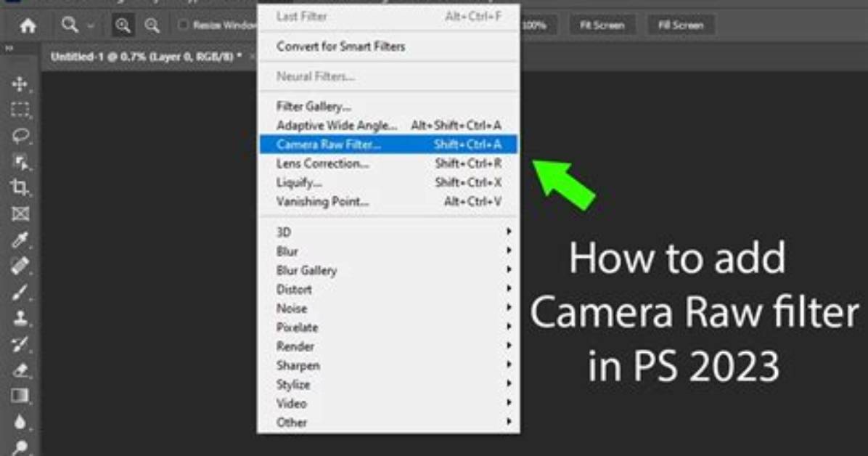This screenshot has height=456, width=868.
Task: Click the Fit Screen button
Action: [602, 25]
